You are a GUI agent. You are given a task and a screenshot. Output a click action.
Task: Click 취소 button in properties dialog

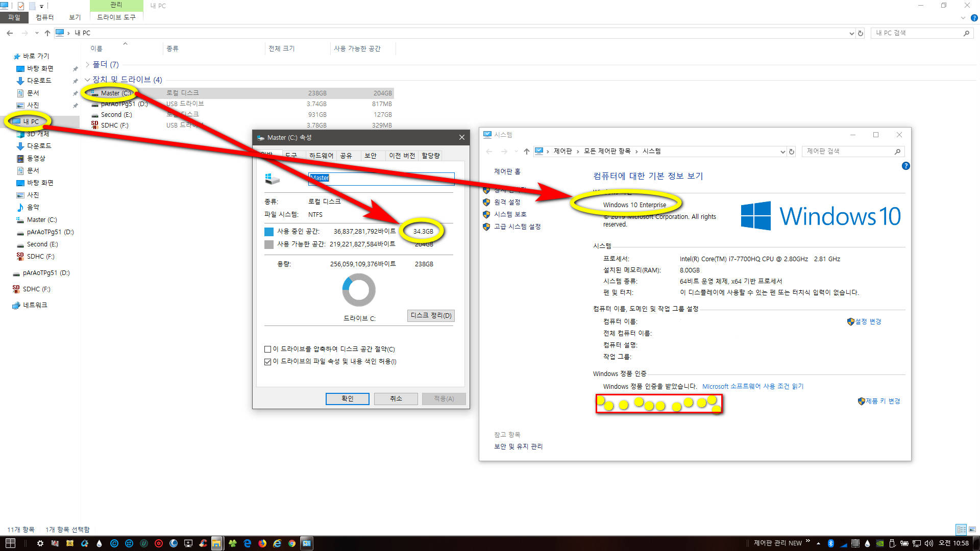[x=396, y=398]
